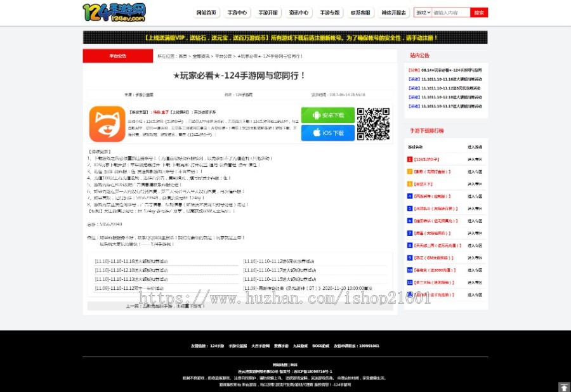Image resolution: width=571 pixels, height=392 pixels.
Task: Follow the 全部资讯 breadcrumb link
Action: pyautogui.click(x=201, y=56)
